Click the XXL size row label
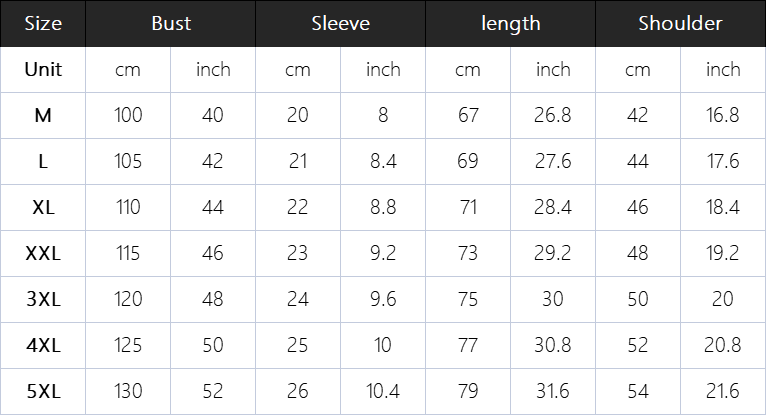The image size is (767, 416). [x=43, y=253]
